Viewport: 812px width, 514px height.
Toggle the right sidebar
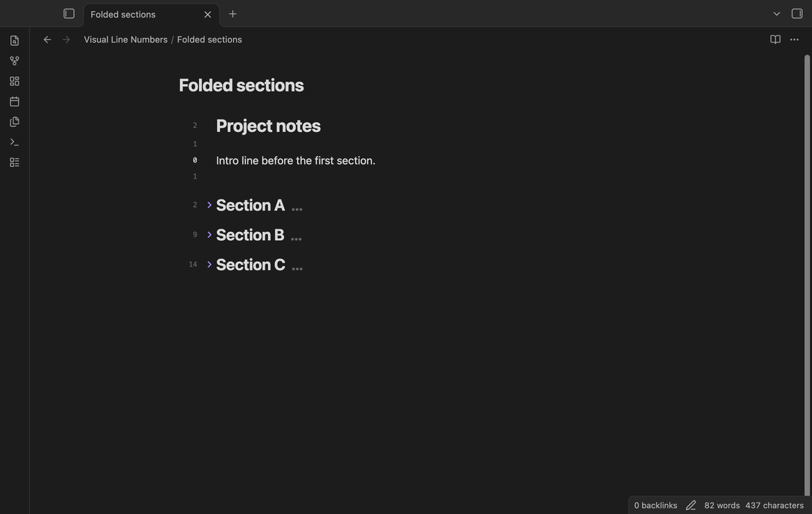[797, 14]
